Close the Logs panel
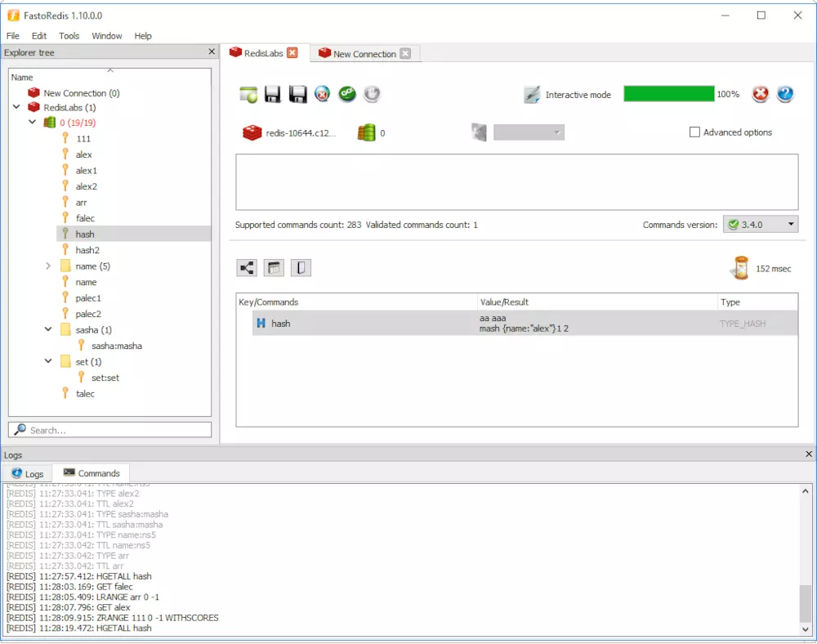Screen dimensions: 817x644 coord(809,454)
